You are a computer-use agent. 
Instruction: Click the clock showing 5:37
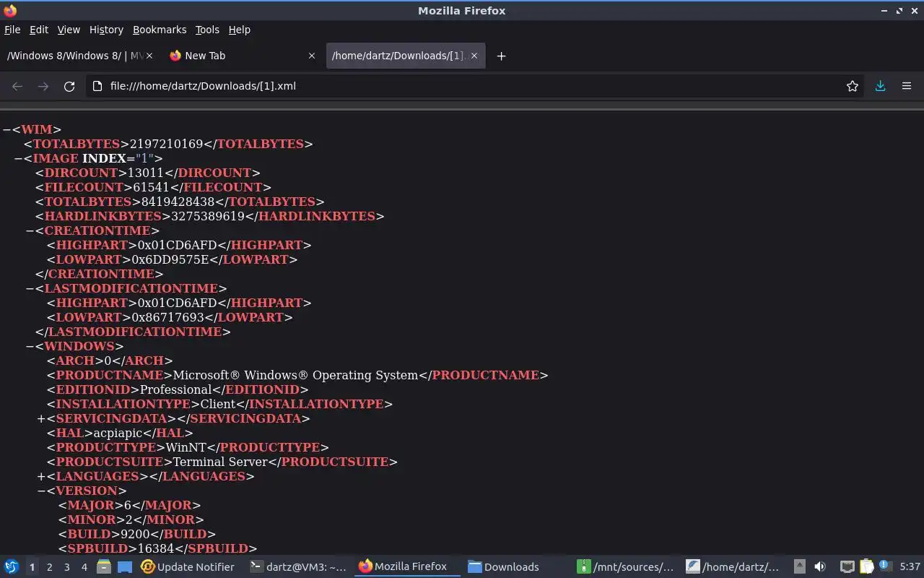pyautogui.click(x=910, y=566)
